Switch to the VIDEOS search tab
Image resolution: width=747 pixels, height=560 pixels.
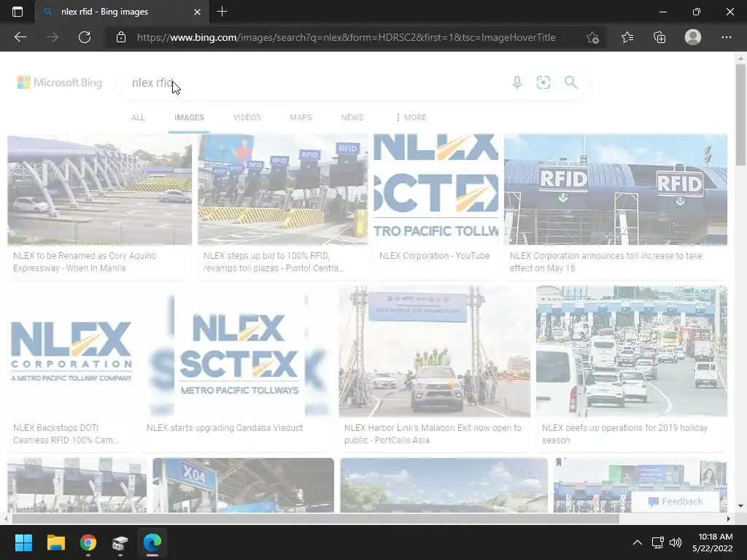(x=247, y=117)
